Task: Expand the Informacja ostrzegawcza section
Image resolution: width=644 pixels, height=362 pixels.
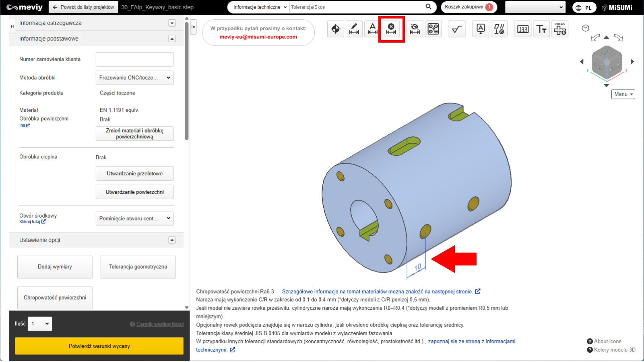Action: pos(172,23)
